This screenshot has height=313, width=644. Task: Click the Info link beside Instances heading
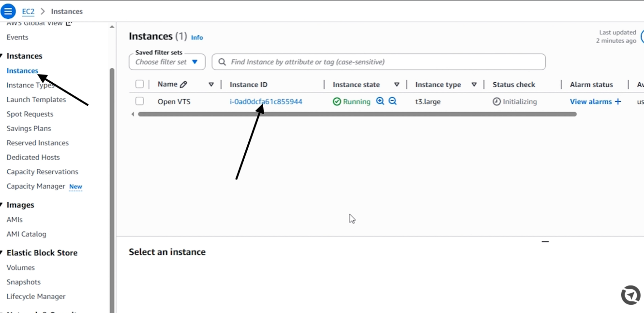[197, 37]
